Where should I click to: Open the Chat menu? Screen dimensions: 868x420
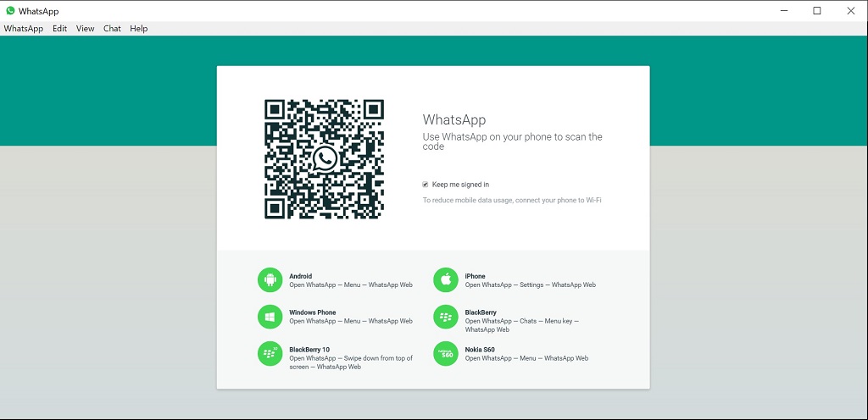pyautogui.click(x=112, y=29)
